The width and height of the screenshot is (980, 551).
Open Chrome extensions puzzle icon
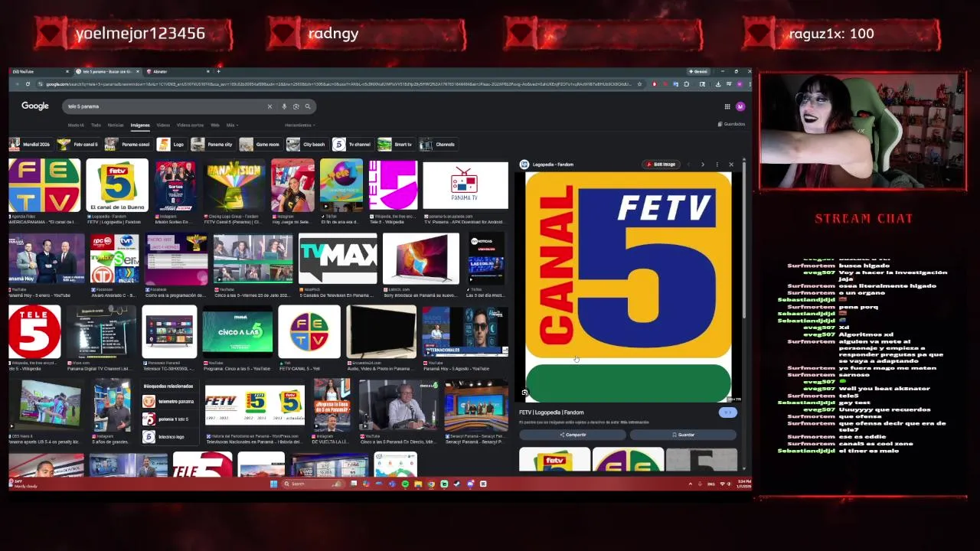(x=686, y=84)
